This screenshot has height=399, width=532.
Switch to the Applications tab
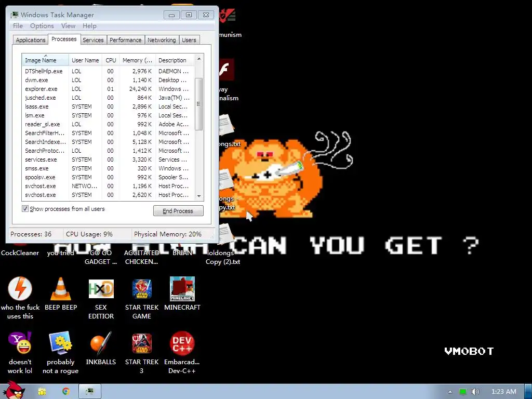point(31,40)
